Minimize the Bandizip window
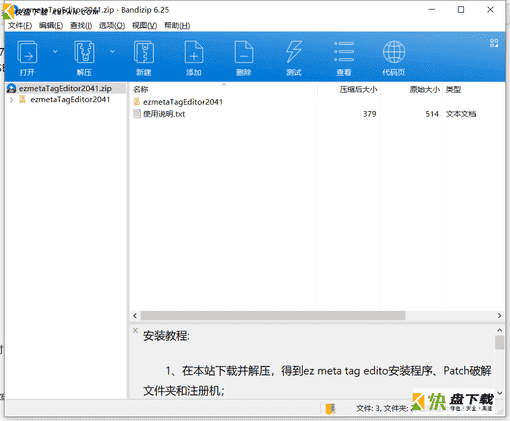This screenshot has width=510, height=421. tap(432, 10)
